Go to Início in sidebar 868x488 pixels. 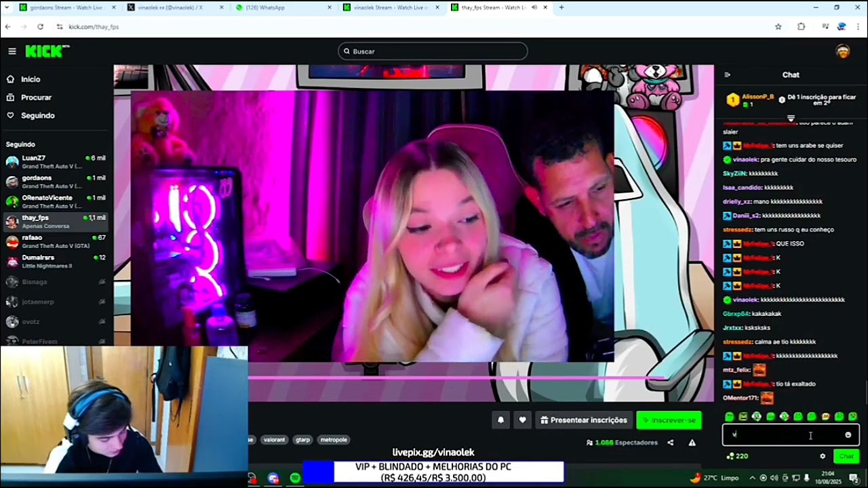pos(31,79)
